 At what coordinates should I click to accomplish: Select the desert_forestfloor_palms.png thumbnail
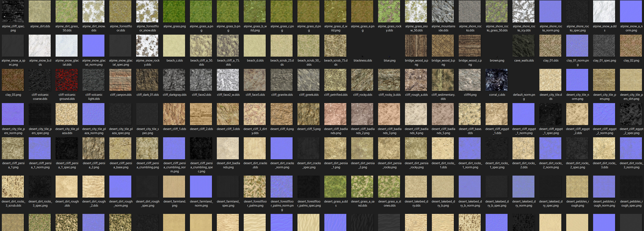(x=255, y=187)
